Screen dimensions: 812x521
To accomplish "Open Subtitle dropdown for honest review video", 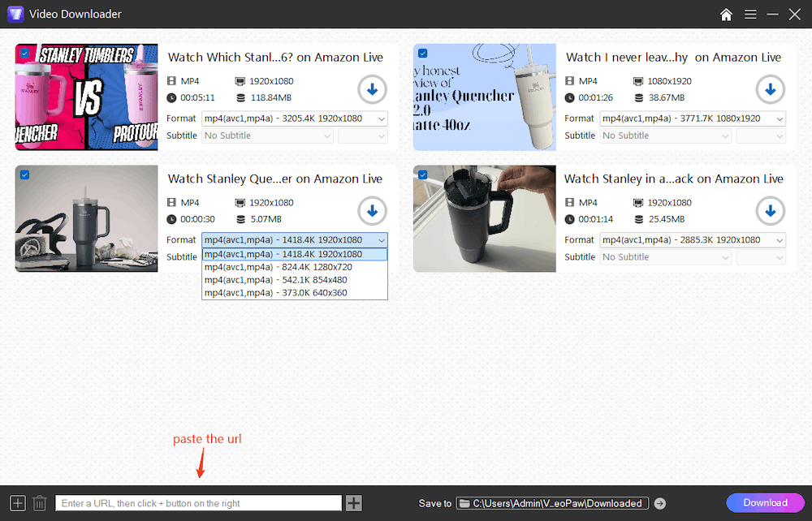I will click(666, 136).
